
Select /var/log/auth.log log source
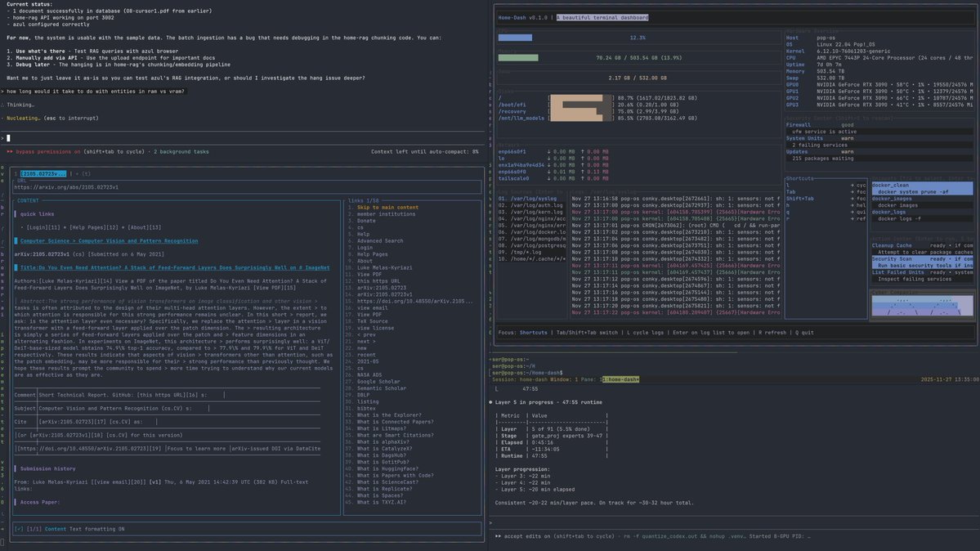point(530,205)
